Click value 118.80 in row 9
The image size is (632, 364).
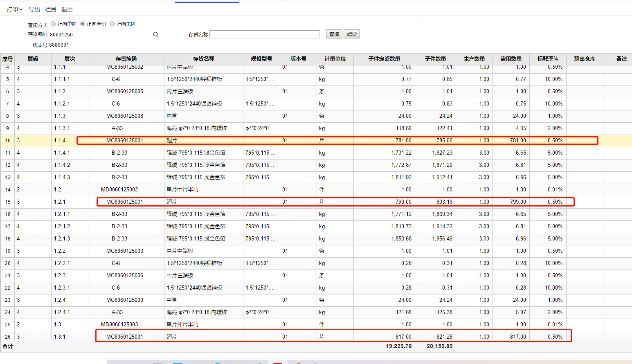[403, 128]
